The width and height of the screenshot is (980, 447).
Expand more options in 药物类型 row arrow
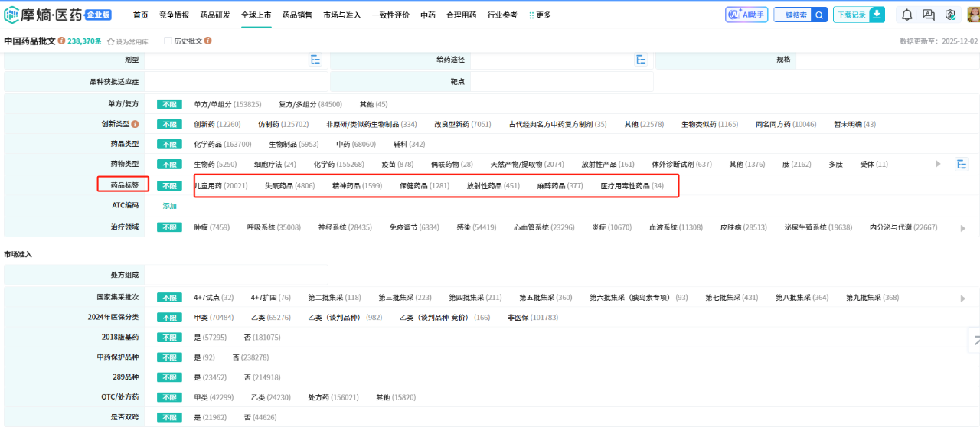[x=939, y=164]
